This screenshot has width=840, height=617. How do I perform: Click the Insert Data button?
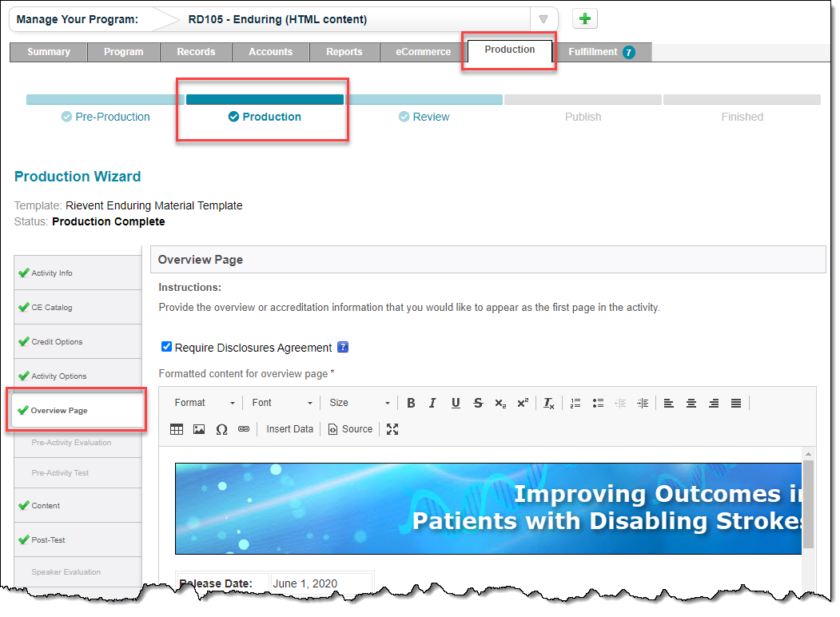289,429
